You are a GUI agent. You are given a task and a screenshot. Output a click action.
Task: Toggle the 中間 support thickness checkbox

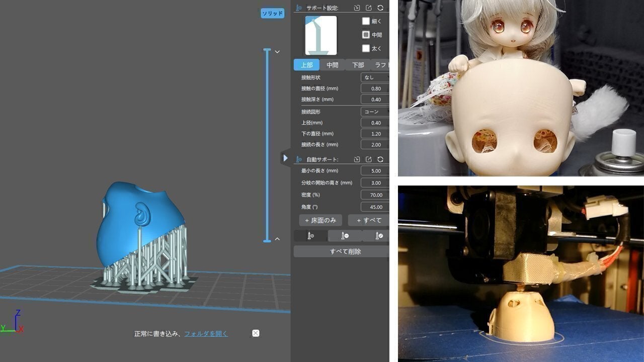pos(366,35)
